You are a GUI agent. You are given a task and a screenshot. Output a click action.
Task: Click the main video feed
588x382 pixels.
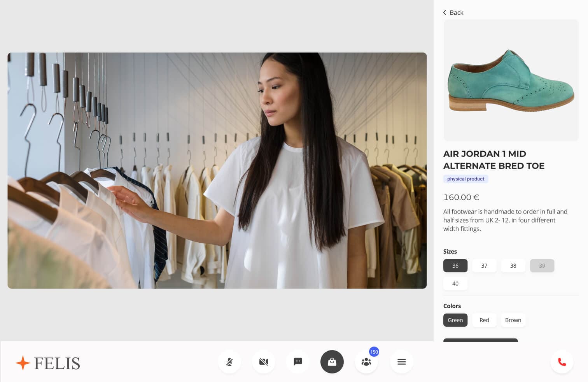pyautogui.click(x=217, y=170)
